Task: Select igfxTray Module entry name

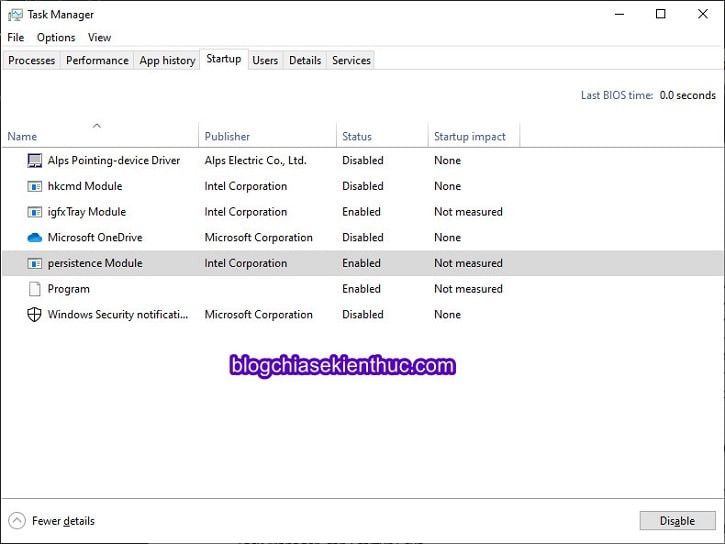Action: coord(87,212)
